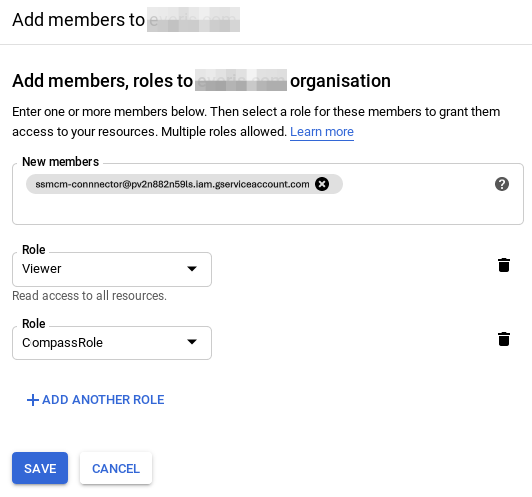Remove the ssmcm-connector service account chip
Image resolution: width=532 pixels, height=497 pixels.
322,184
